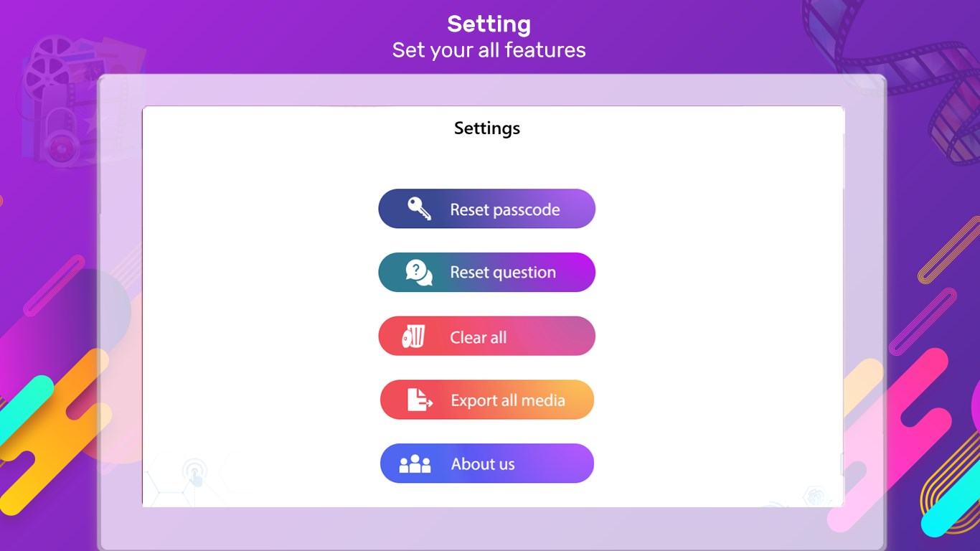Viewport: 980px width, 551px height.
Task: Click the faint finger touch icon
Action: click(194, 474)
